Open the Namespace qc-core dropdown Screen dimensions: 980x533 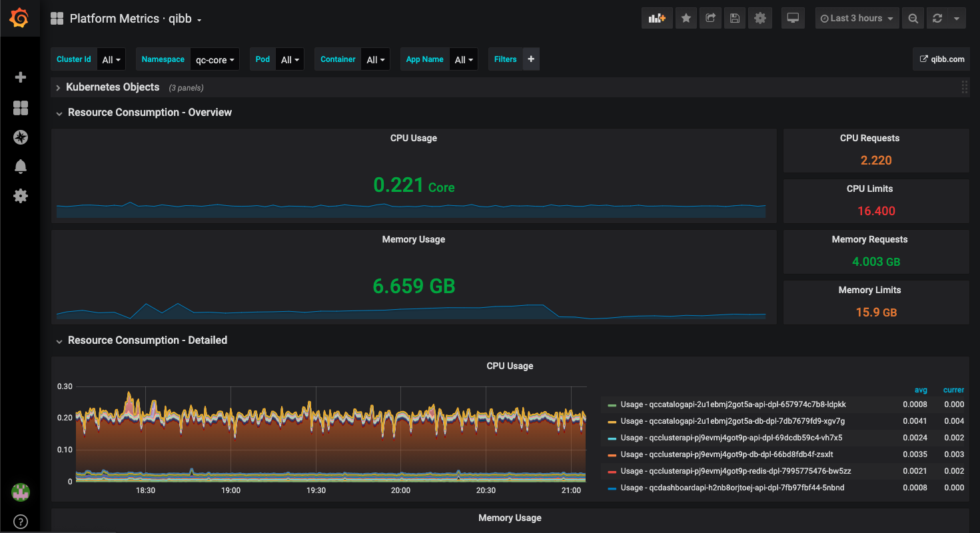(215, 60)
